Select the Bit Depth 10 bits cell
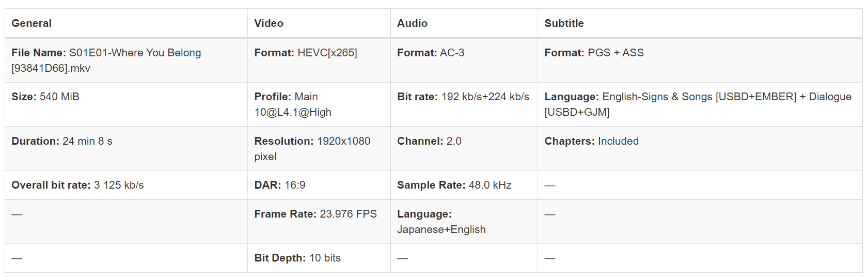868x277 pixels. click(x=319, y=258)
